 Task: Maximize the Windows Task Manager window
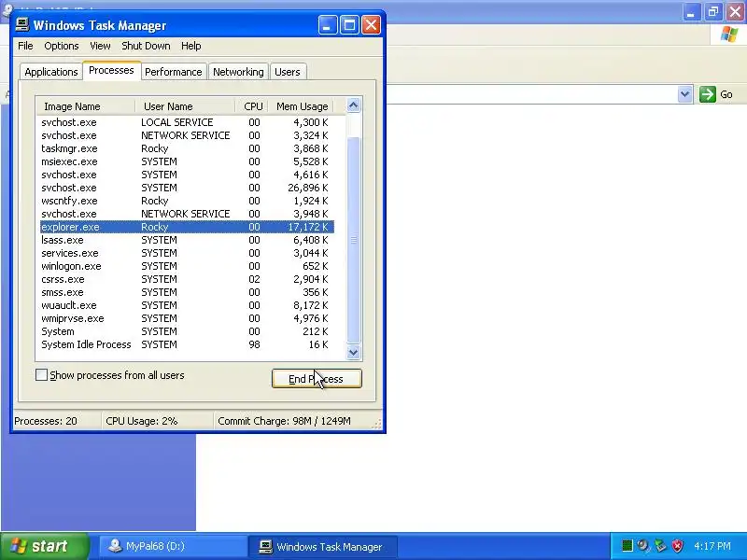[x=349, y=25]
